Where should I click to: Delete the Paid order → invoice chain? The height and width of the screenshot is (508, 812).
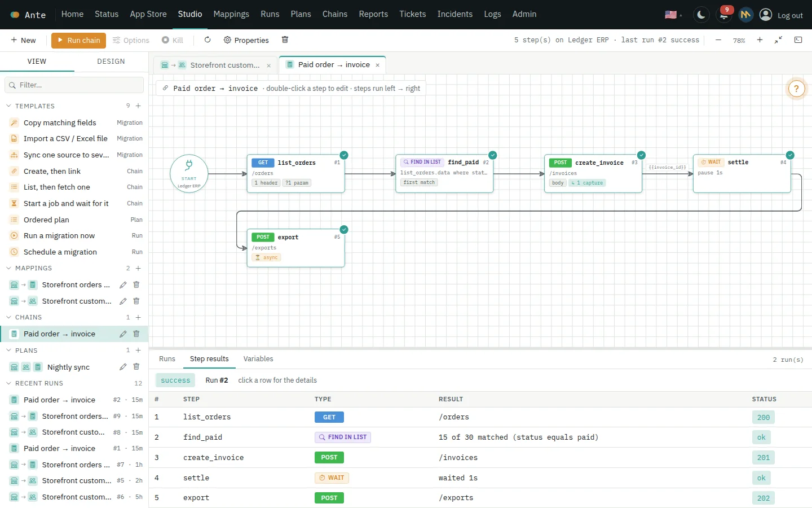(136, 334)
